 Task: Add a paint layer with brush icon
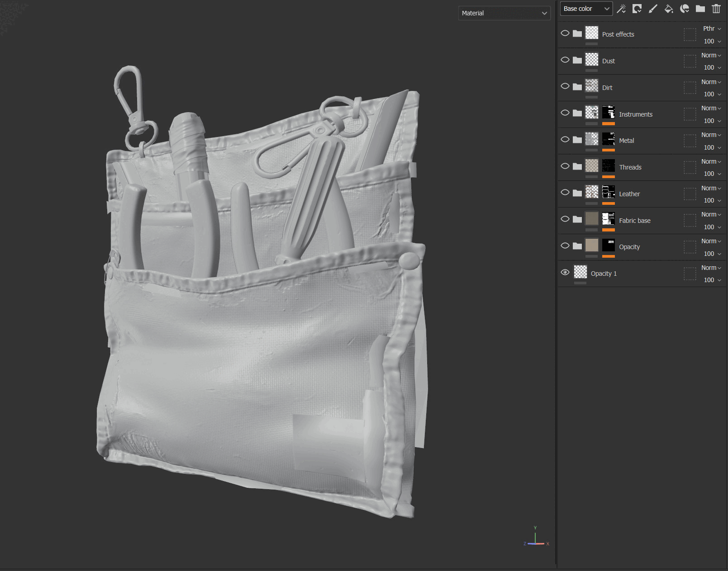pos(653,9)
